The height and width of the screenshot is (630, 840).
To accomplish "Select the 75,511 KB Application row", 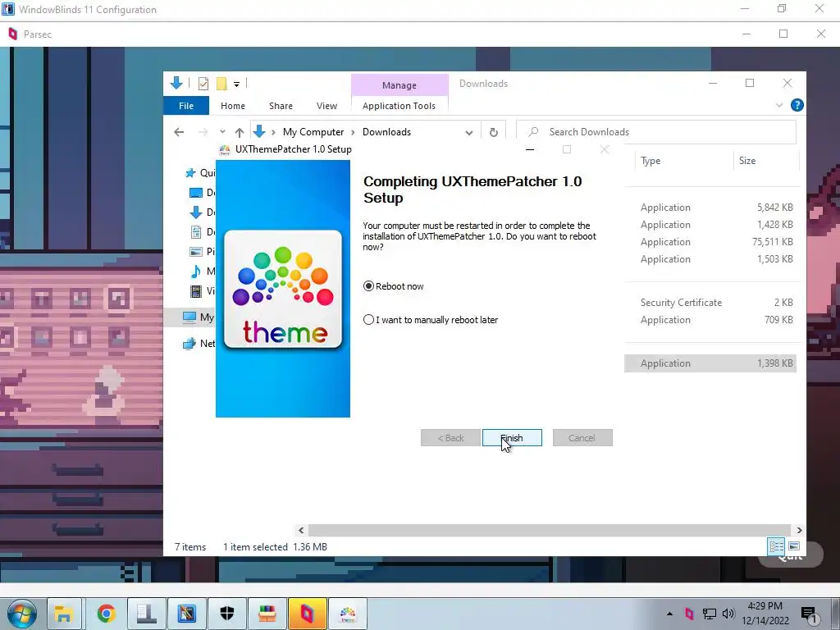I will coord(710,242).
